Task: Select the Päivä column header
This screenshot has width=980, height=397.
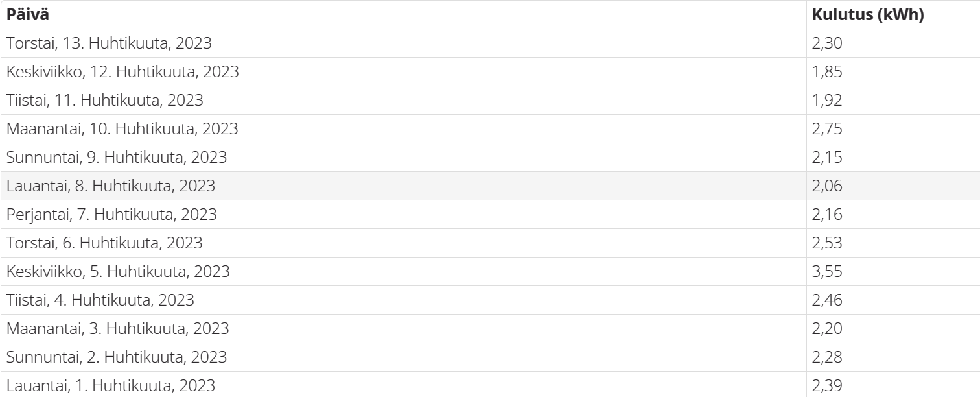Action: (403, 14)
